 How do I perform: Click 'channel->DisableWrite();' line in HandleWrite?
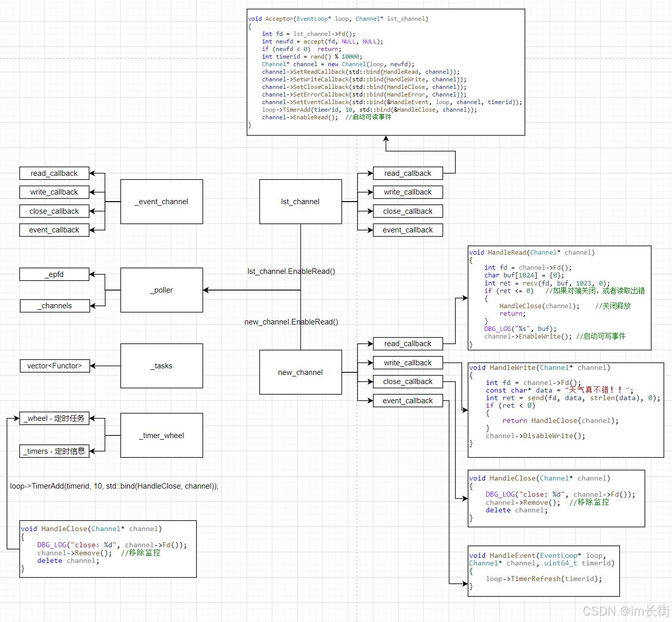(536, 436)
